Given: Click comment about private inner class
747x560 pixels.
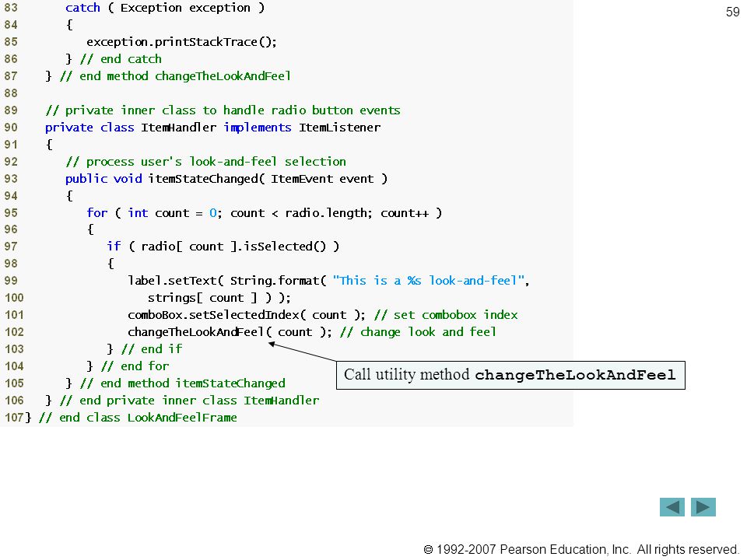Looking at the screenshot, I should pyautogui.click(x=223, y=110).
